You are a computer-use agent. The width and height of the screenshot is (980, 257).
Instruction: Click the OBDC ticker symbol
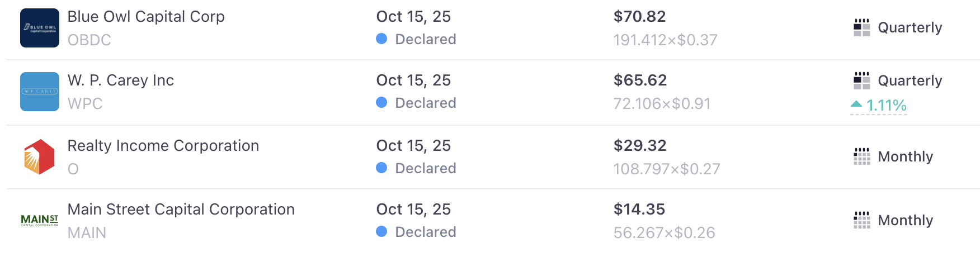89,40
